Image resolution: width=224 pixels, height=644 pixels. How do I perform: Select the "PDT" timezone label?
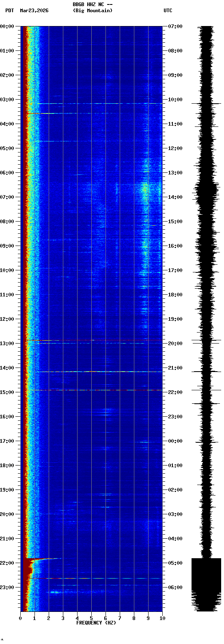click(x=9, y=11)
